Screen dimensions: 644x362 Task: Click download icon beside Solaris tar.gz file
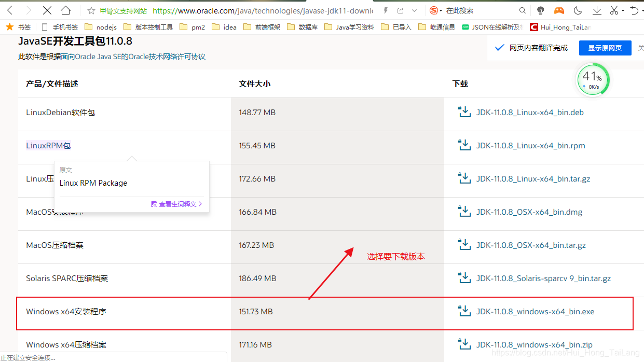pos(464,277)
